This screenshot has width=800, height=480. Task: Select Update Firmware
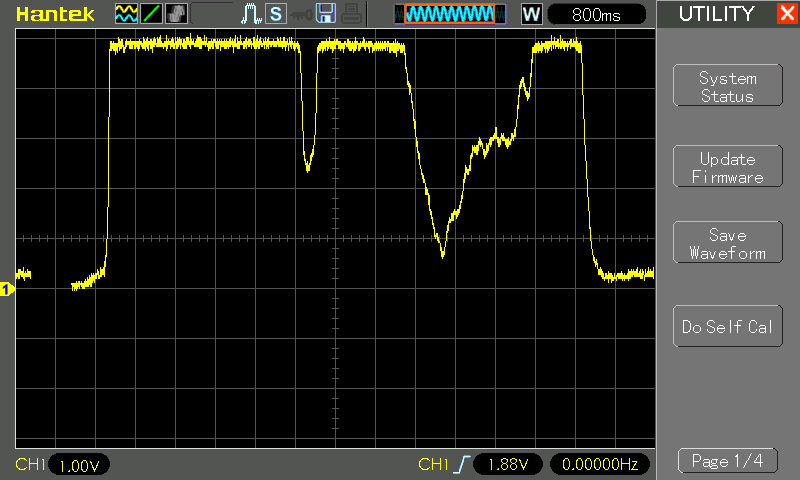pos(727,168)
